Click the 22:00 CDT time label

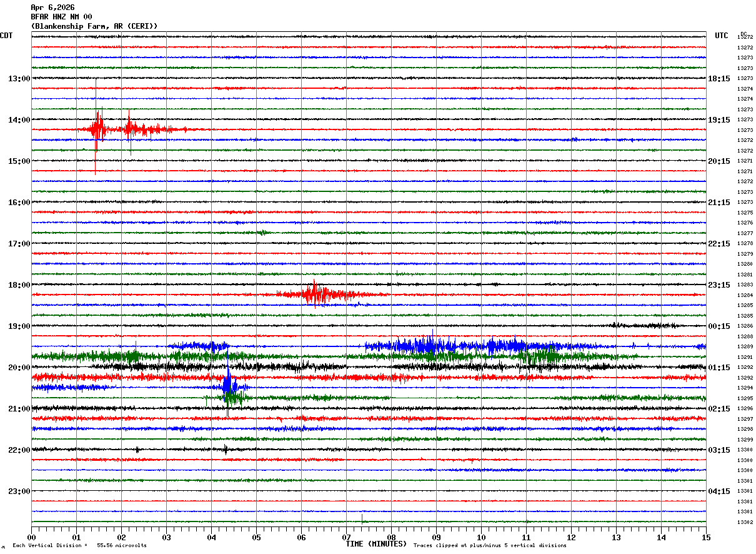[x=19, y=450]
